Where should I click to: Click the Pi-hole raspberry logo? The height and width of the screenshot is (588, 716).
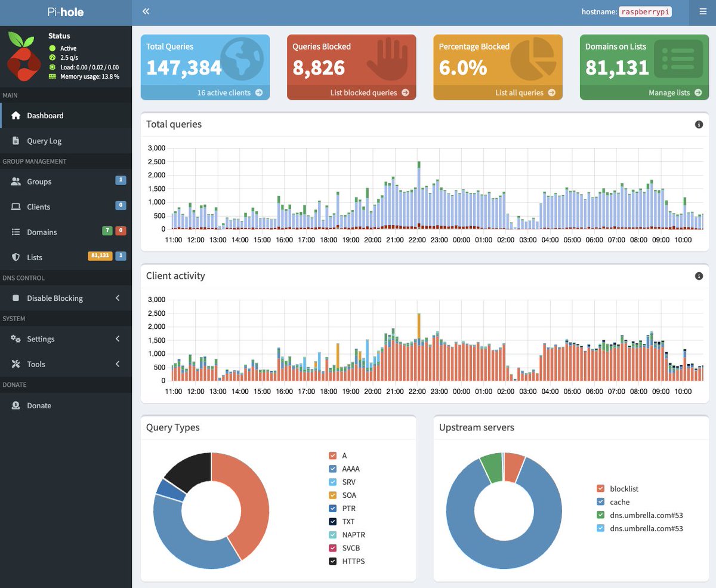tap(23, 56)
